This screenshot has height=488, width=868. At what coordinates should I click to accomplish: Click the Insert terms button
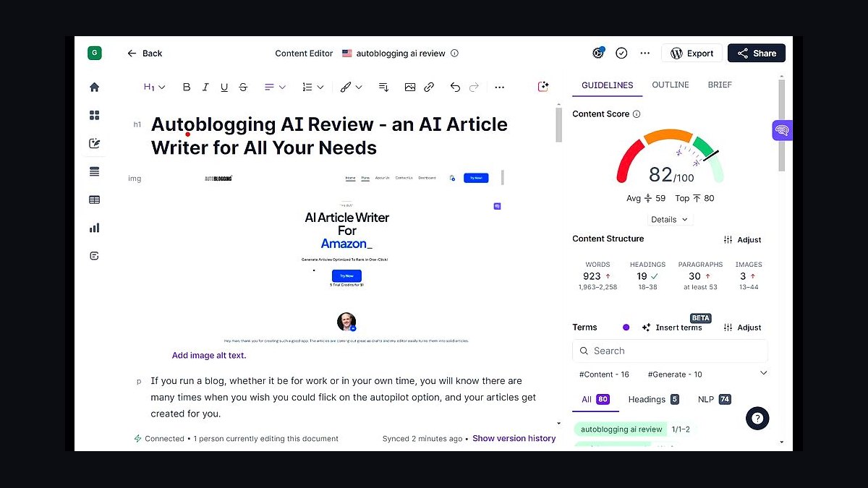coord(671,328)
